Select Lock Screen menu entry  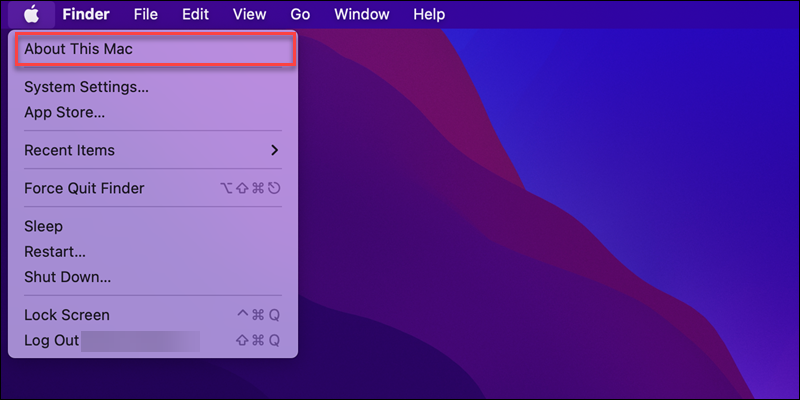click(x=154, y=315)
